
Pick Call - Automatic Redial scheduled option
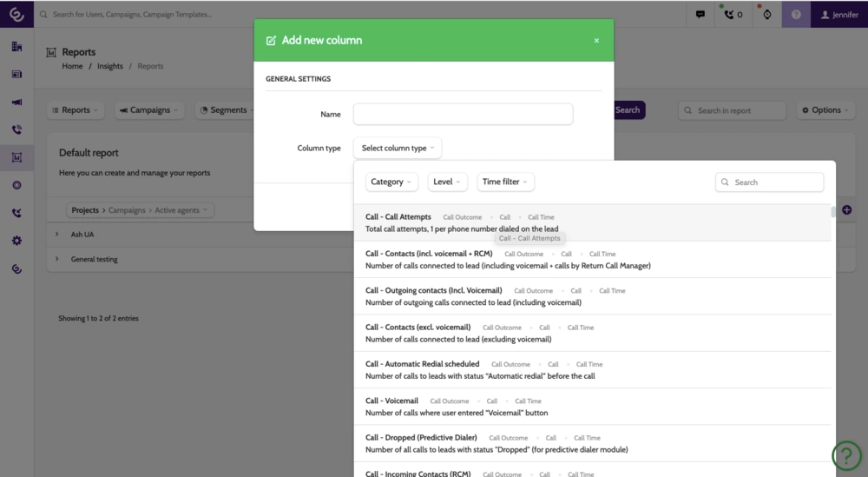click(x=423, y=364)
